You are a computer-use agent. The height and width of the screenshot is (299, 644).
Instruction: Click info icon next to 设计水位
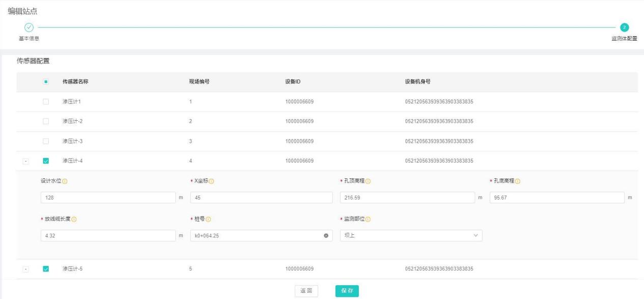click(x=65, y=182)
